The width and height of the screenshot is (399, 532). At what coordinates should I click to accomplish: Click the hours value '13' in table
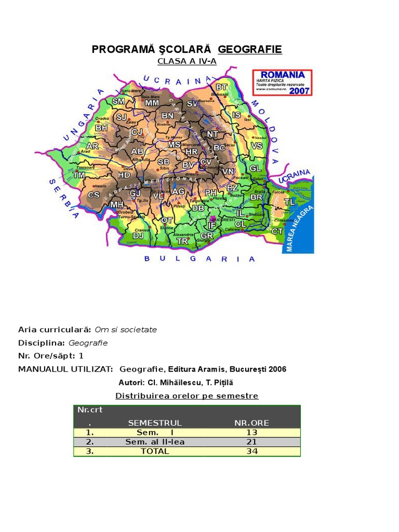tap(252, 433)
